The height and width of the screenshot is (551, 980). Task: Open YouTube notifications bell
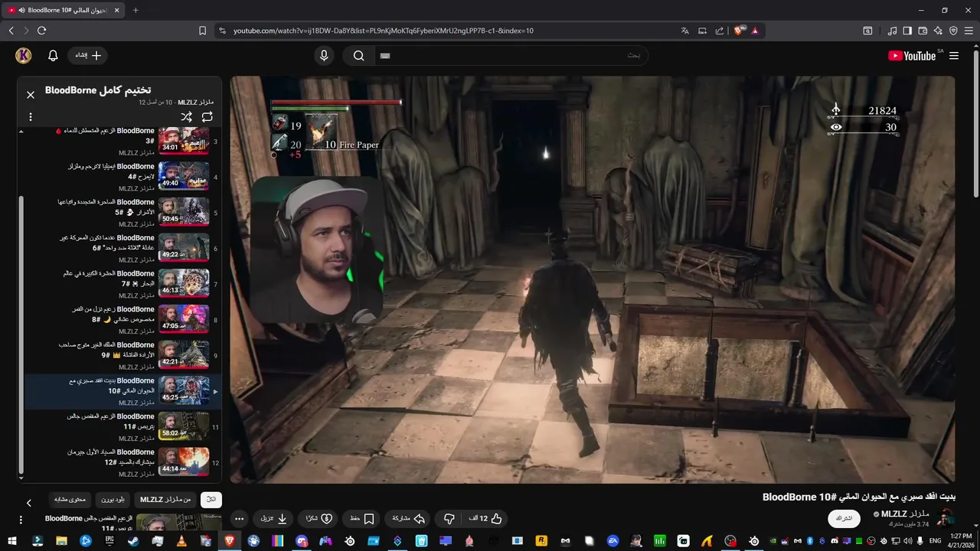point(53,55)
